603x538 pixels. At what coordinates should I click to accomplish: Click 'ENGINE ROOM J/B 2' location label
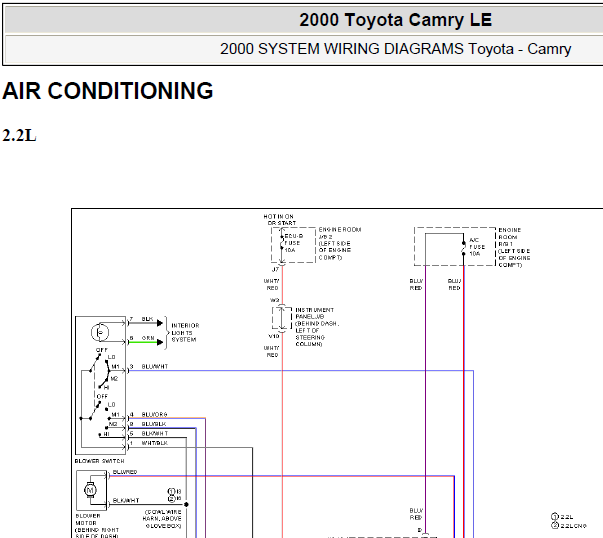[340, 243]
